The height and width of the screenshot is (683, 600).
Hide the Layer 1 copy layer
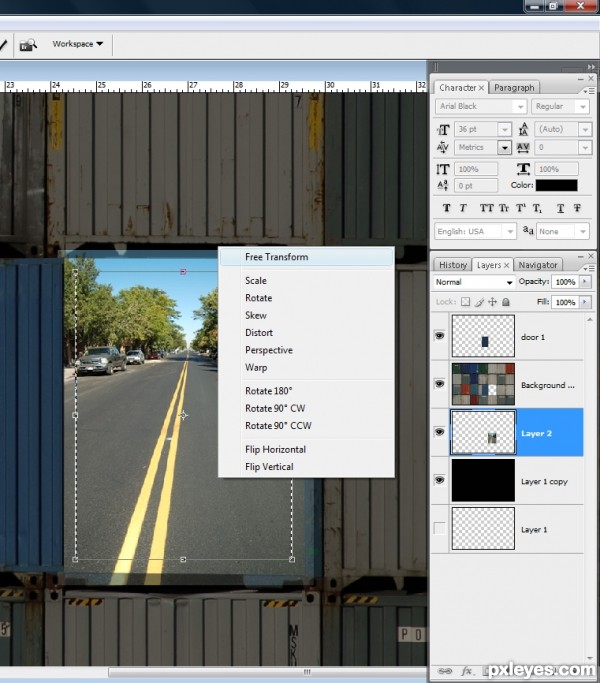pyautogui.click(x=440, y=480)
